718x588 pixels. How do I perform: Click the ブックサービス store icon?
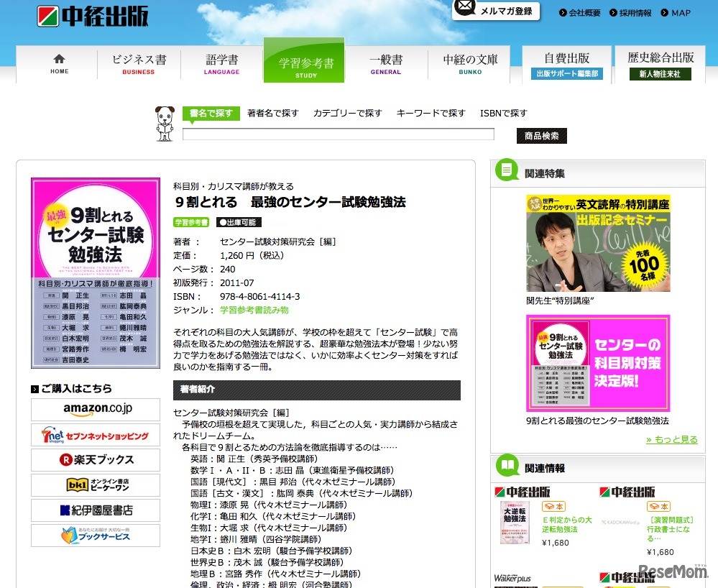pos(95,536)
